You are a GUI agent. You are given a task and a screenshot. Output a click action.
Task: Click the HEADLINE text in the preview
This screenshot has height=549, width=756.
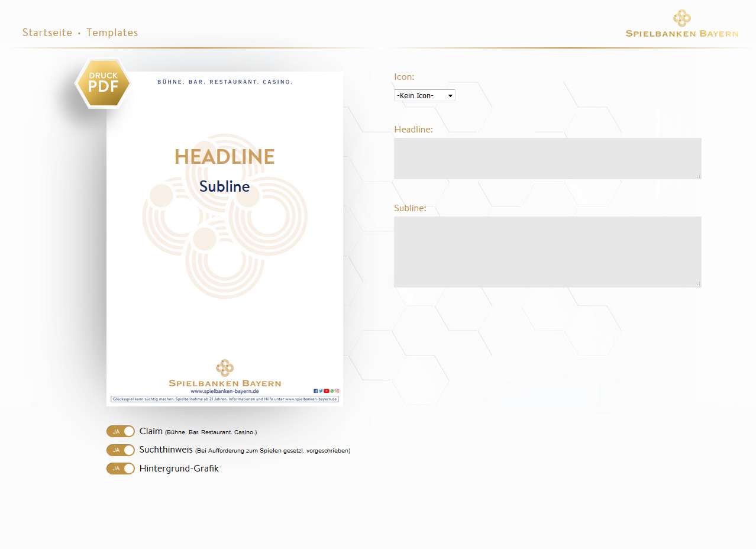pyautogui.click(x=225, y=157)
